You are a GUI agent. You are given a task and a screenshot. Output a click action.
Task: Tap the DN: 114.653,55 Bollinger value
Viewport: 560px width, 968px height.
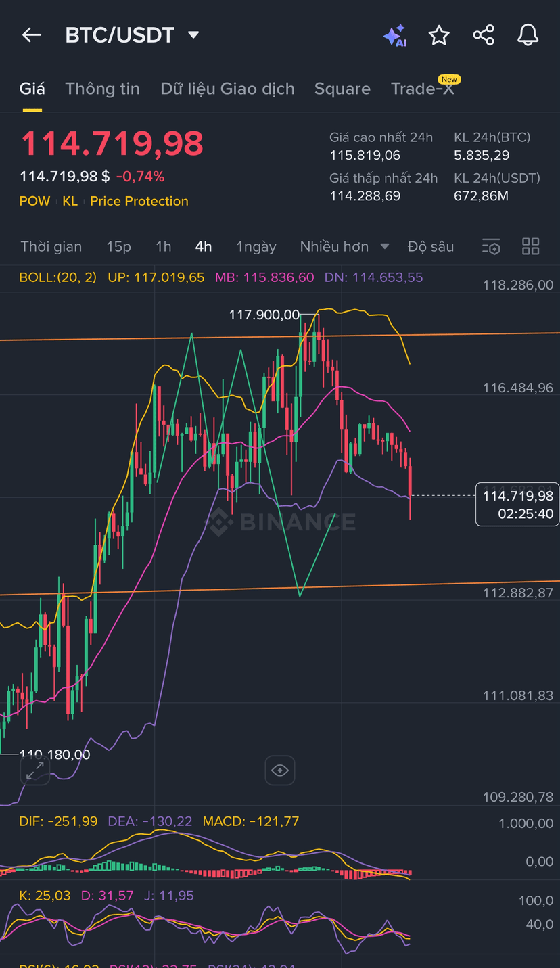point(374,277)
